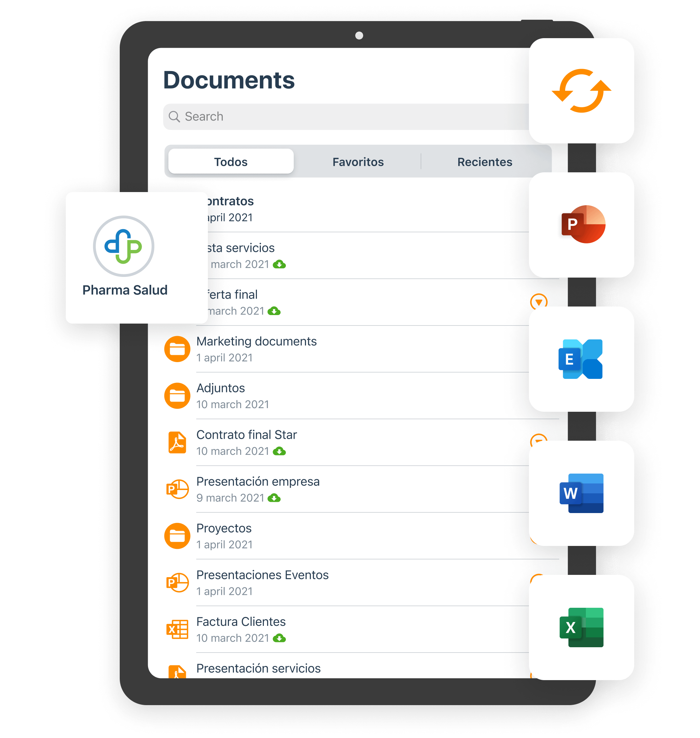The width and height of the screenshot is (700, 738).
Task: Open the Adjuntos folder icon
Action: point(177,396)
